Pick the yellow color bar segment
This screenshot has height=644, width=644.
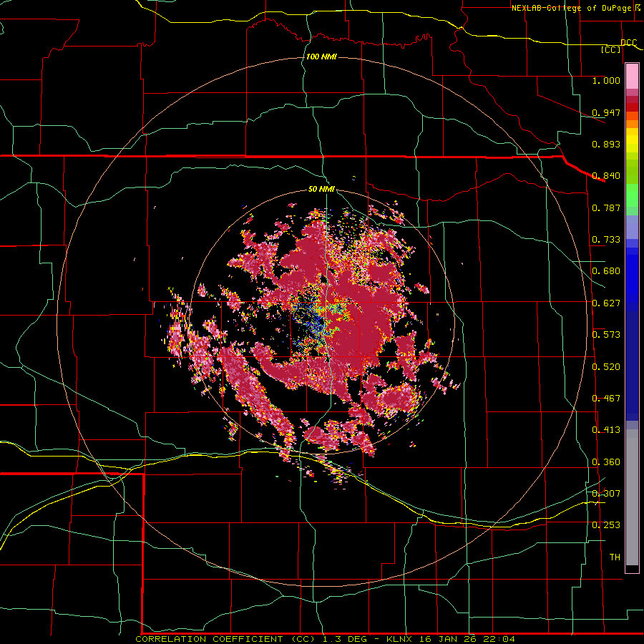(632, 141)
